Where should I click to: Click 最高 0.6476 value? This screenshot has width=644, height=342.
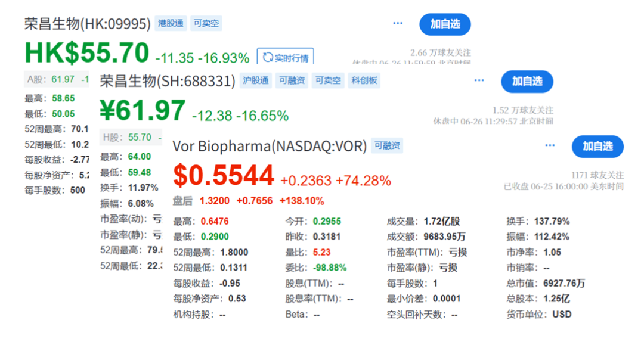(x=215, y=221)
